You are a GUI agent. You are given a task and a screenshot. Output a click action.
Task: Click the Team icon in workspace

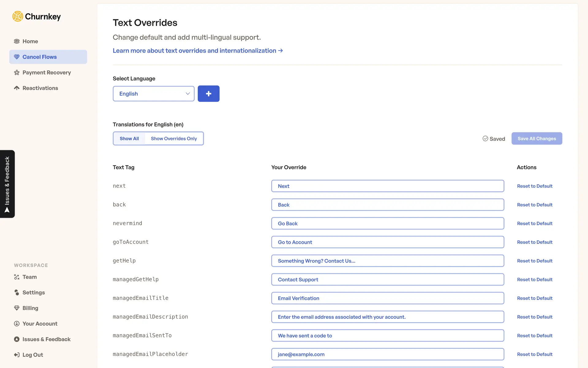click(x=17, y=277)
